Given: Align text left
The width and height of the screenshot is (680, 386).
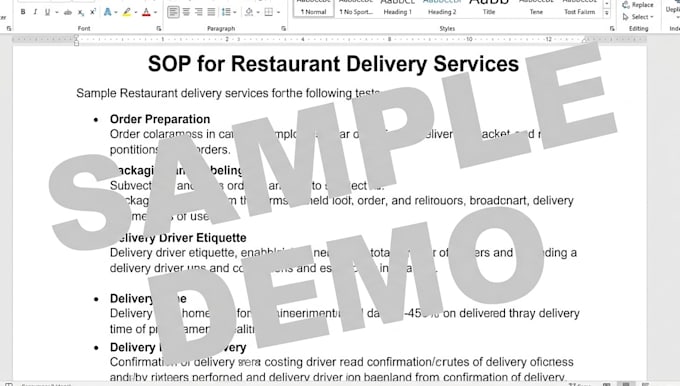Looking at the screenshot, I should tap(173, 12).
